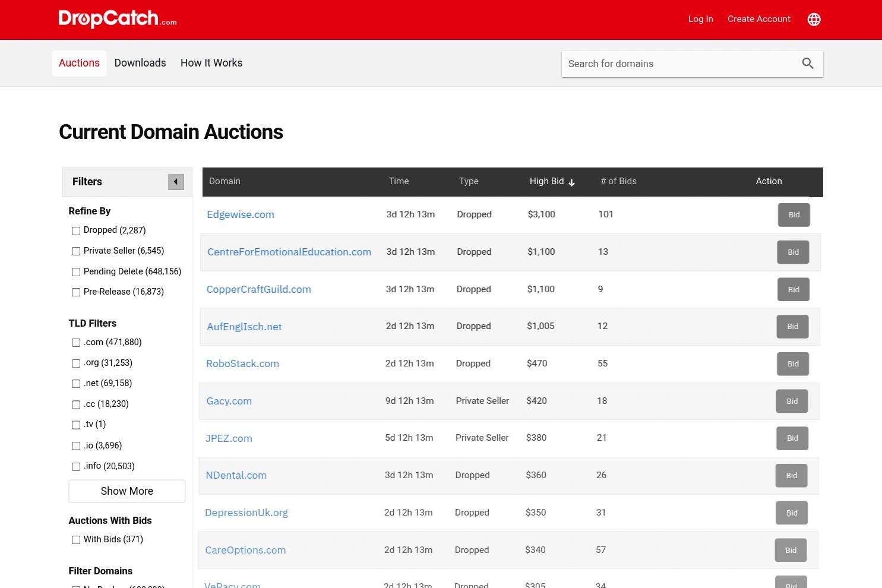Toggle the Dropped filter checkbox
The width and height of the screenshot is (882, 588).
(76, 231)
